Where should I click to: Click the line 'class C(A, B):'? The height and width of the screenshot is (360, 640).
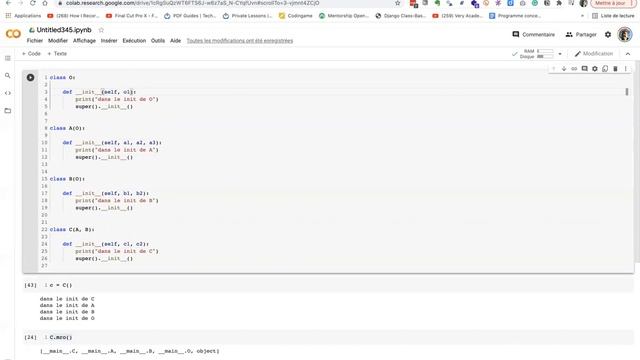[x=72, y=230]
